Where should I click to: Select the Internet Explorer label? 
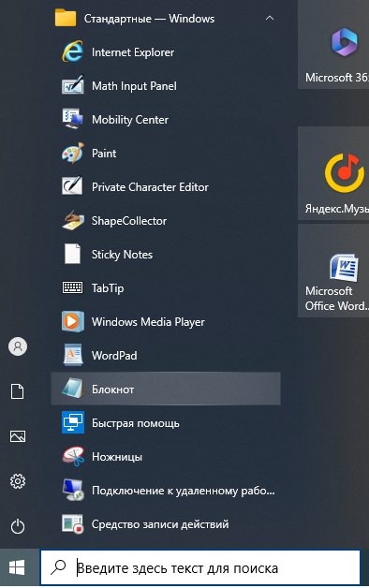(133, 52)
